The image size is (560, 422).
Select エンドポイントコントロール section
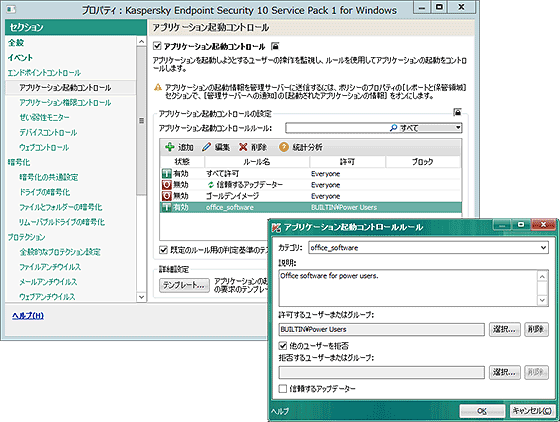click(x=44, y=72)
